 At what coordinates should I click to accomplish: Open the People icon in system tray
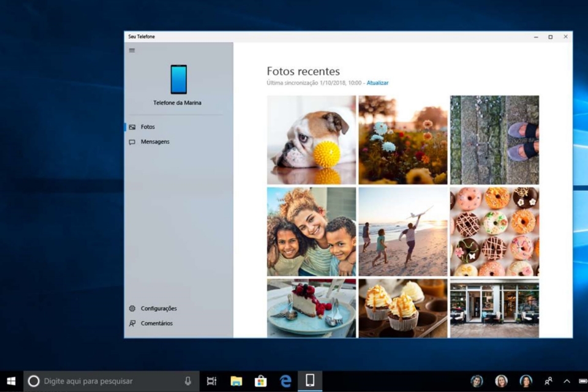click(x=548, y=381)
